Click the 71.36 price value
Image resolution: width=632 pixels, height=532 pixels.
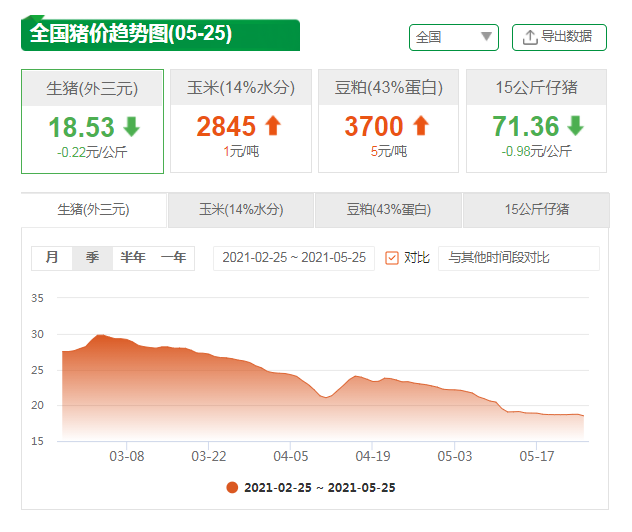tap(526, 126)
